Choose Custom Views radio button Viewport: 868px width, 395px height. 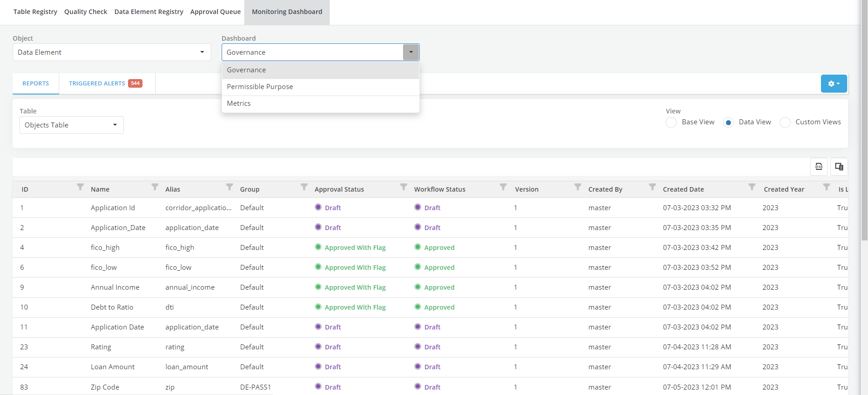click(785, 122)
